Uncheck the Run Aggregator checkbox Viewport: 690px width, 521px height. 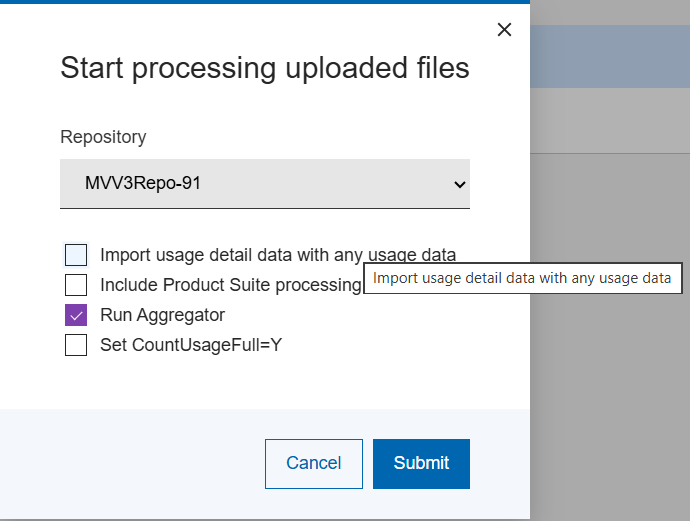[x=76, y=315]
